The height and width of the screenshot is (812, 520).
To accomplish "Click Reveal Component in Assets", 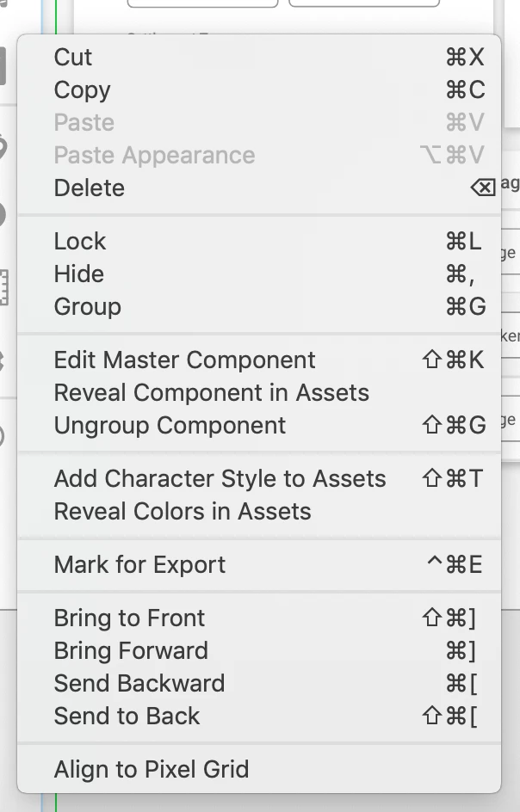I will (211, 393).
